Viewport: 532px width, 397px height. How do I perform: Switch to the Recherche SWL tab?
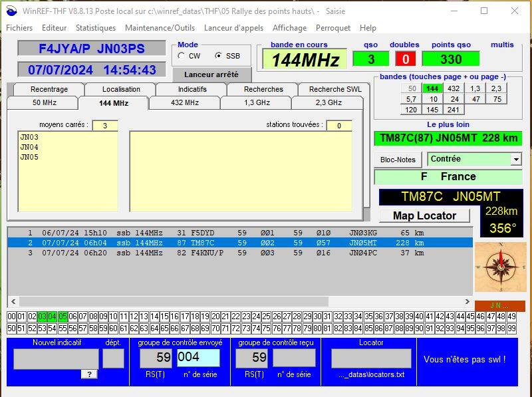[x=335, y=88]
